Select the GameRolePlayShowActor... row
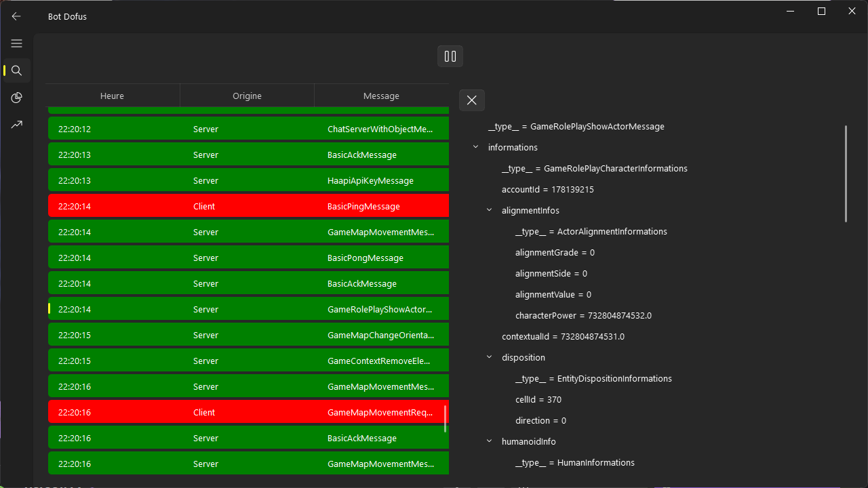 [x=248, y=309]
